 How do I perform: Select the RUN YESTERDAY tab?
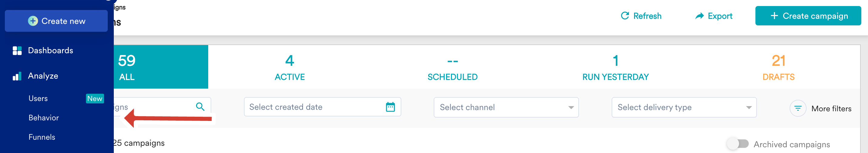[x=615, y=67]
